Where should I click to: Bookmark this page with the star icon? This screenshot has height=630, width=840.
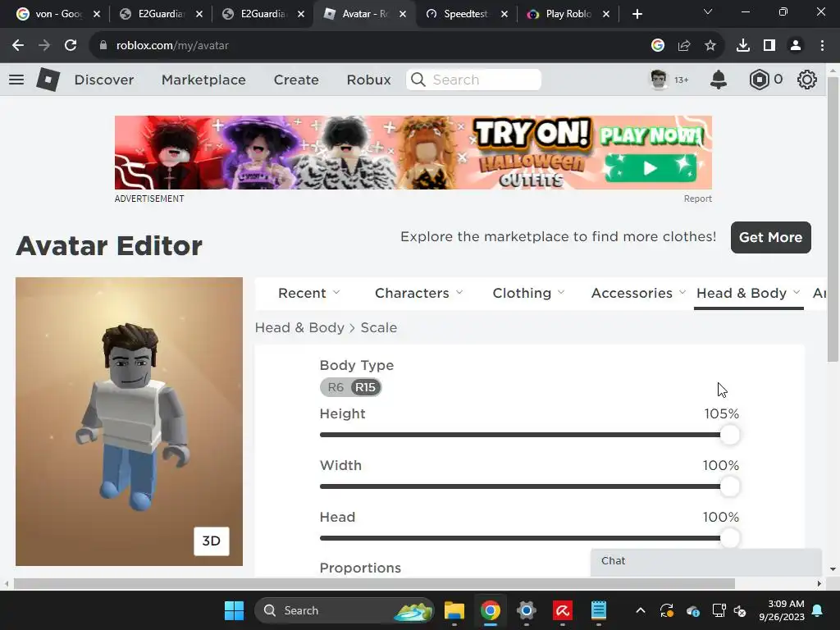pyautogui.click(x=710, y=46)
